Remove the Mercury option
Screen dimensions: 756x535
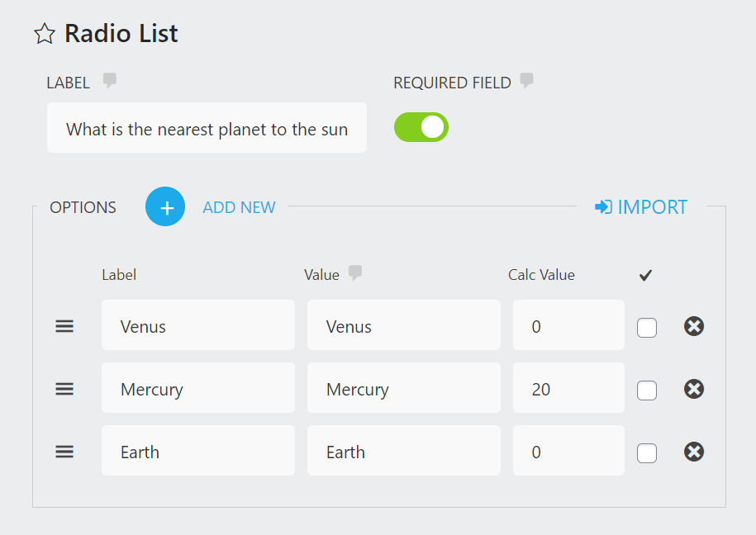pyautogui.click(x=694, y=389)
